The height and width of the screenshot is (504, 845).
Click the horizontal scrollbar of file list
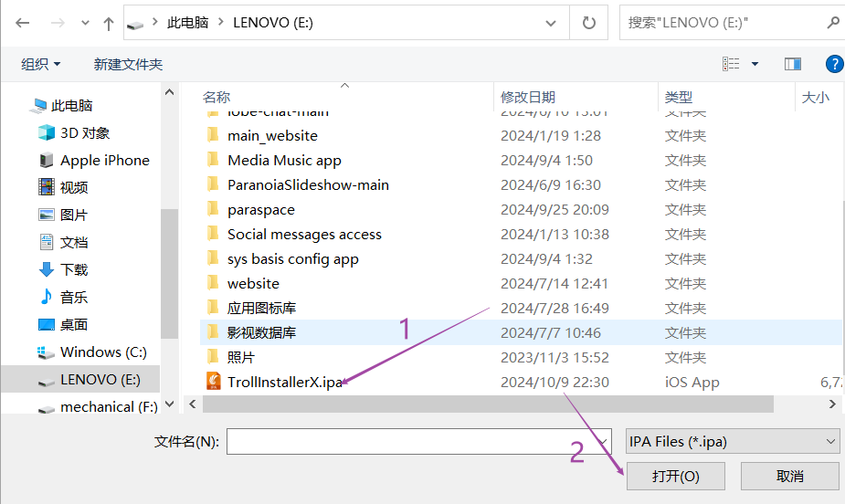(x=484, y=404)
